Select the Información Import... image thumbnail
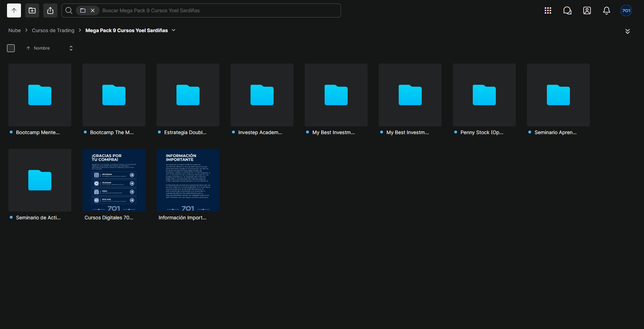Viewport: 644px width, 329px height. click(188, 180)
